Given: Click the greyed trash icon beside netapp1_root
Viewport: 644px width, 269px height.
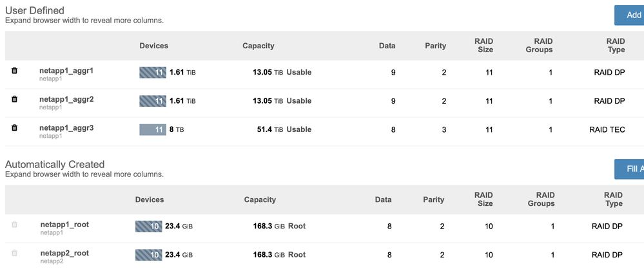Looking at the screenshot, I should [x=15, y=225].
